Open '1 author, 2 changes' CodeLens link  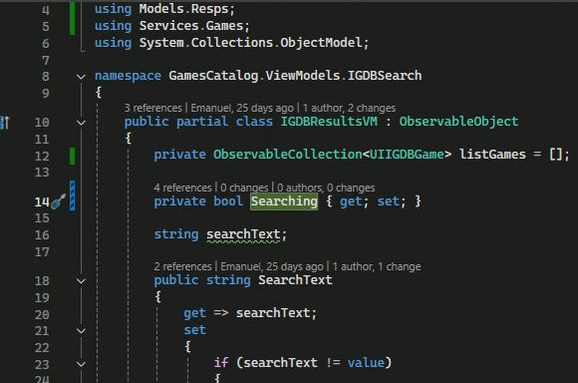(349, 108)
